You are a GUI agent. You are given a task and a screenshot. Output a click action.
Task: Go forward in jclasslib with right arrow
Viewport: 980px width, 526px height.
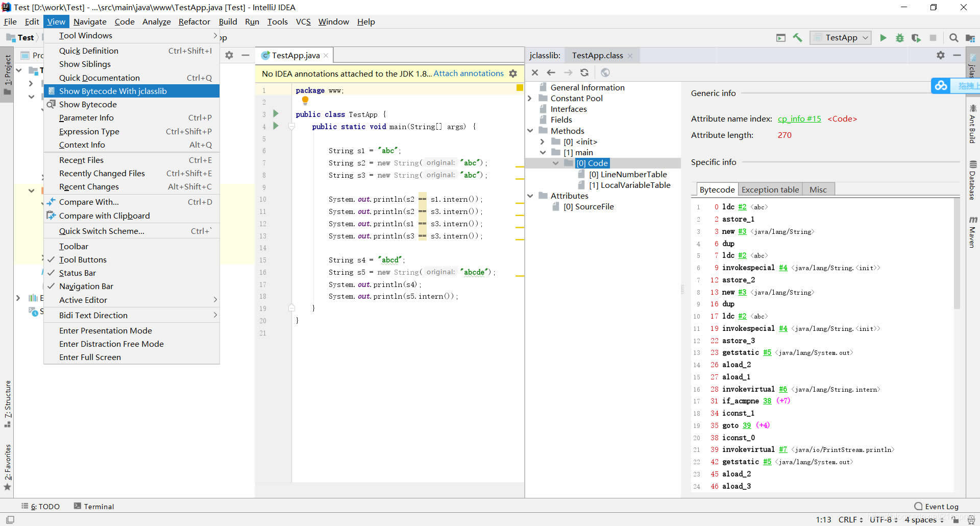(x=568, y=73)
